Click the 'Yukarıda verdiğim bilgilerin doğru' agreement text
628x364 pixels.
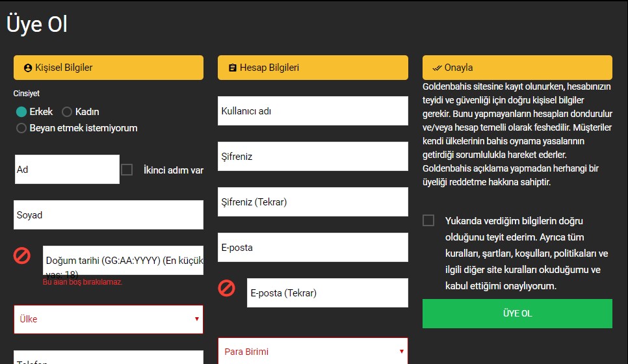point(514,221)
